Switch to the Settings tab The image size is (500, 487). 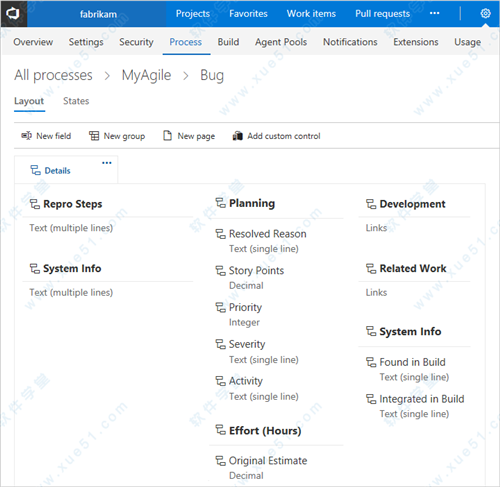tap(86, 42)
